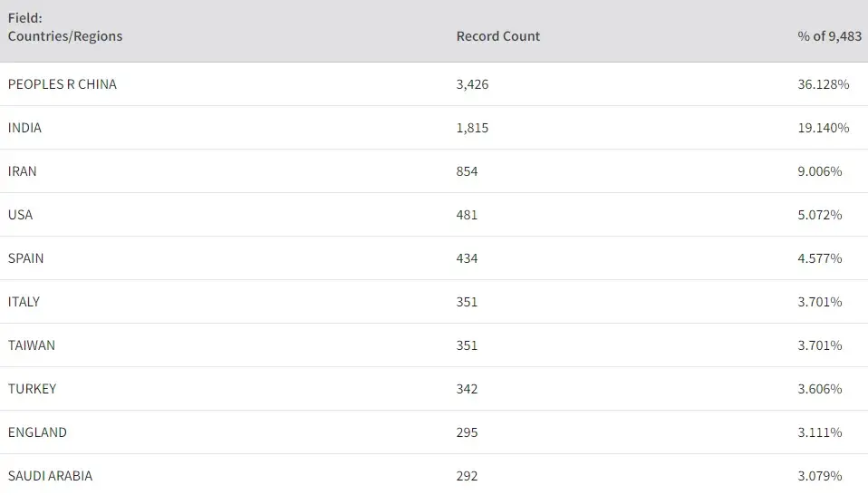Choose the USA entry in the table
Screen dimensions: 868x495
(20, 215)
